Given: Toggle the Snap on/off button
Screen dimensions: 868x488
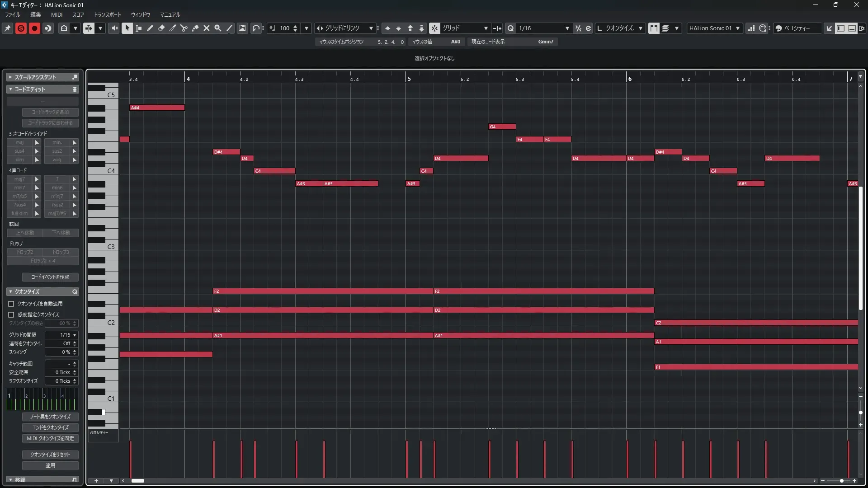Looking at the screenshot, I should pos(434,28).
